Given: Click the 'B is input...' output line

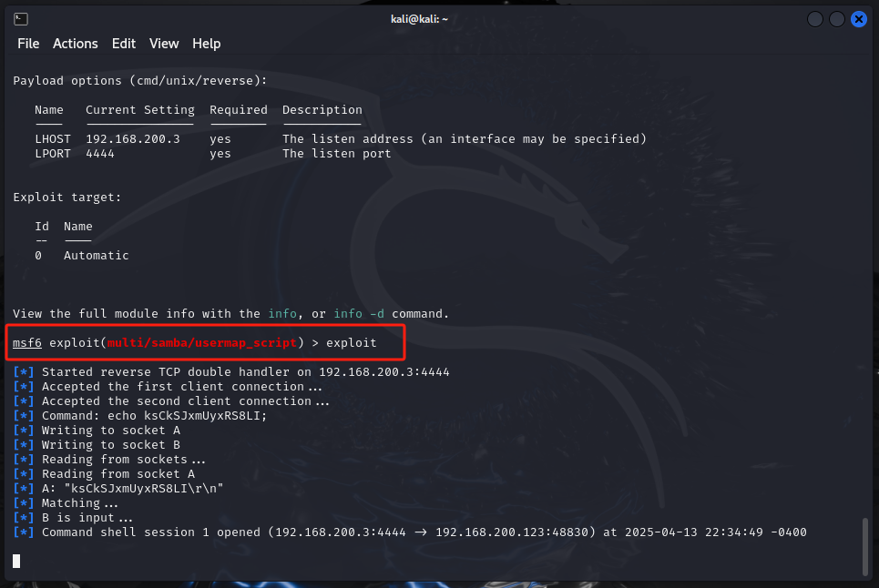Looking at the screenshot, I should 73,517.
